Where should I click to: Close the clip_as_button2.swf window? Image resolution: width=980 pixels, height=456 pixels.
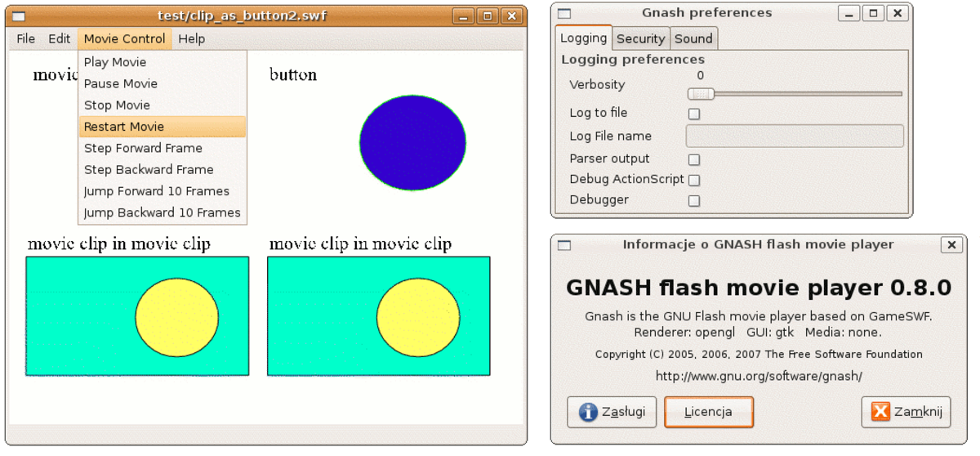[511, 16]
